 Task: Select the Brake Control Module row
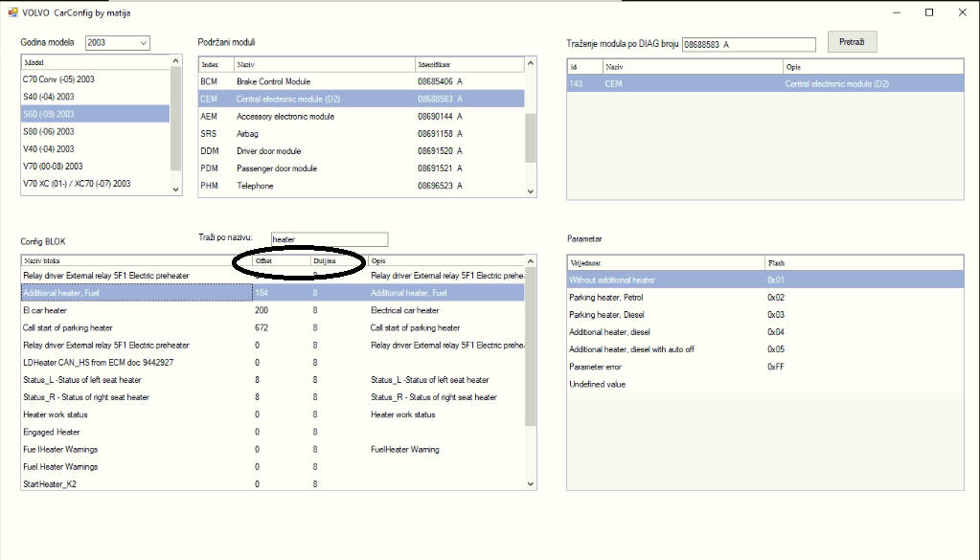coord(273,81)
